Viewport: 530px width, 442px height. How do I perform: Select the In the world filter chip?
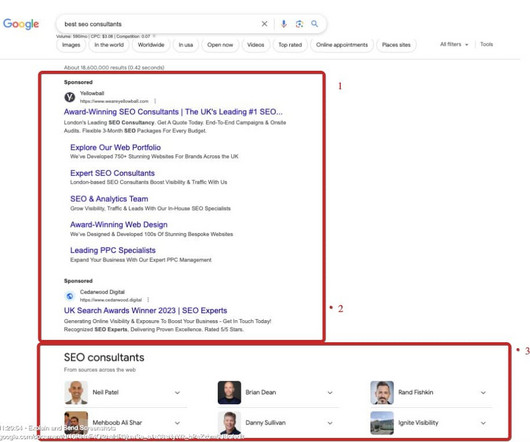(109, 45)
